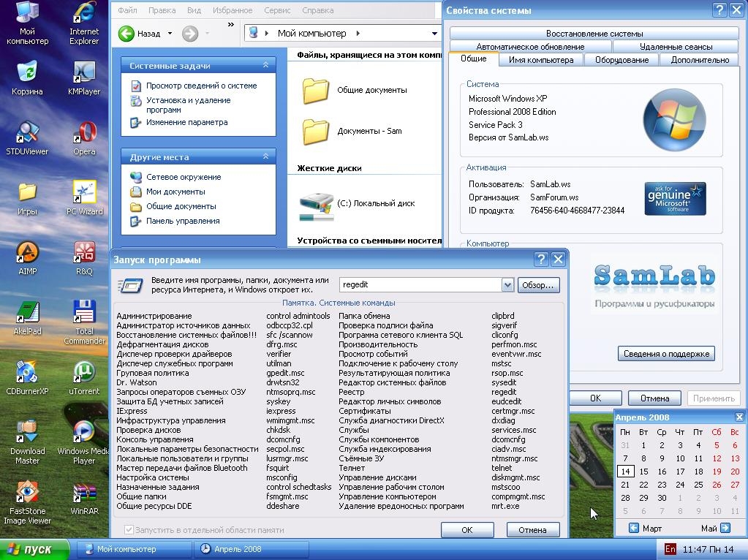Expand breadcrumb arrow after Мой компьютер

click(358, 34)
